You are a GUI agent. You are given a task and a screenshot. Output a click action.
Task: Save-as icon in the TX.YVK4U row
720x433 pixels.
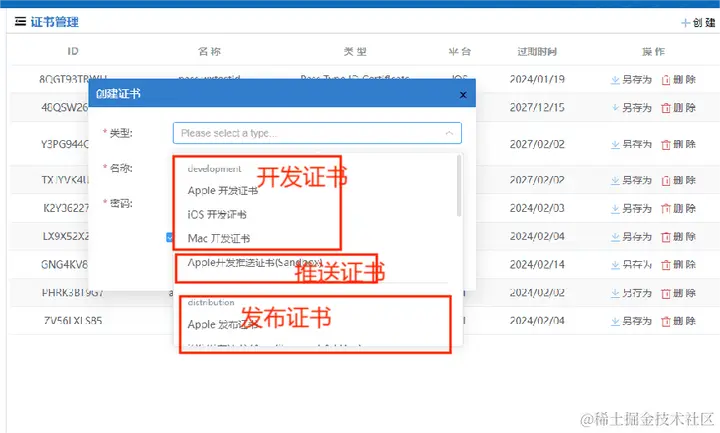615,180
